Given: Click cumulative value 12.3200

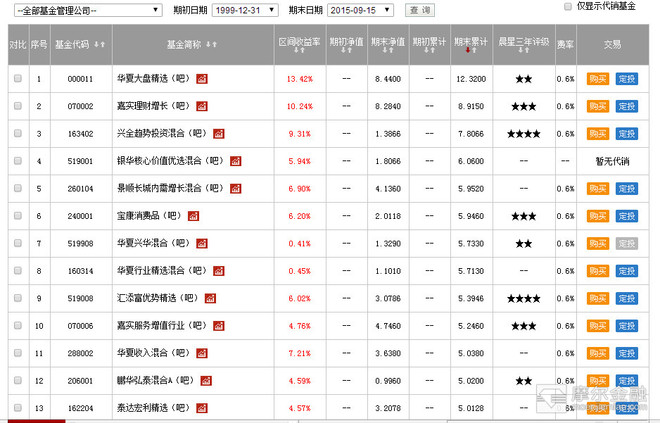Looking at the screenshot, I should [x=471, y=79].
